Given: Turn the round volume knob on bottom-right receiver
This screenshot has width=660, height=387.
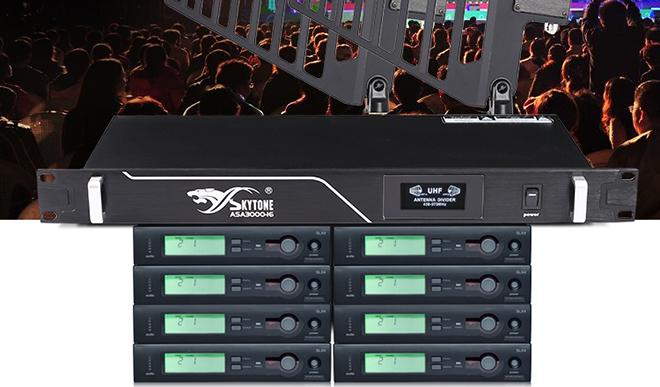Looking at the screenshot, I should (x=488, y=363).
